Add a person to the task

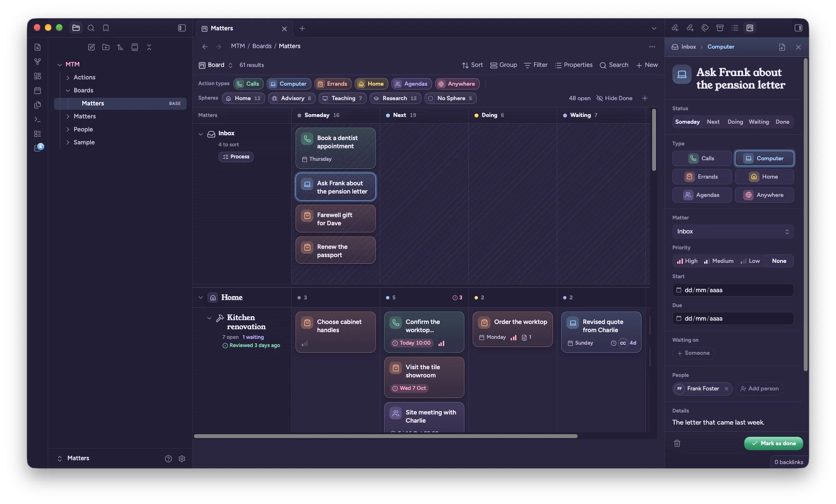(x=759, y=388)
